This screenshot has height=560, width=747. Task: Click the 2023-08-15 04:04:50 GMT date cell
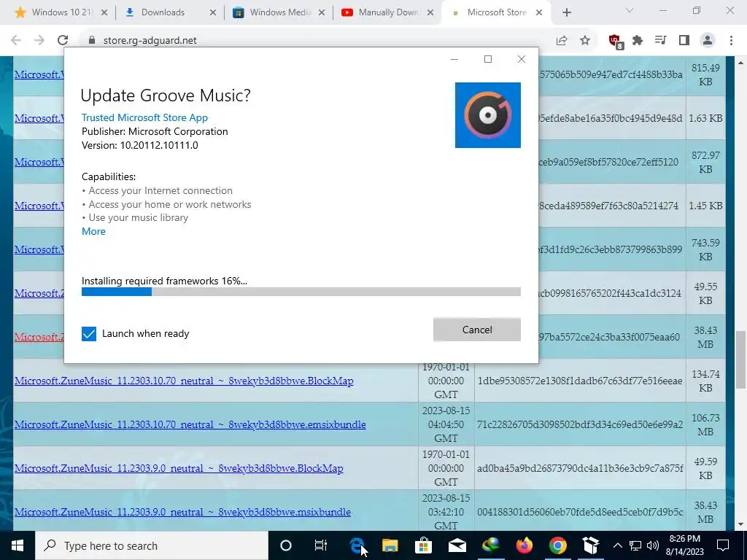point(446,424)
